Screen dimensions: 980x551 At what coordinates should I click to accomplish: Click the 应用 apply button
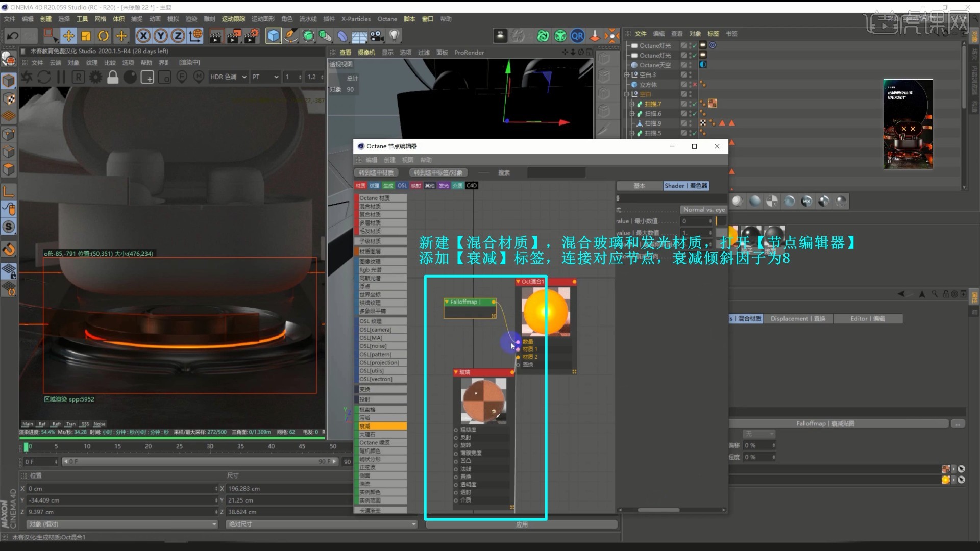(522, 524)
